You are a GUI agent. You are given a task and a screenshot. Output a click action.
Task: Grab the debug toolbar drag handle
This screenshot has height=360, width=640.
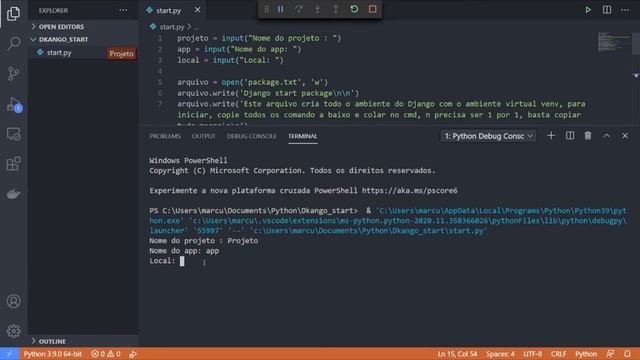pyautogui.click(x=267, y=9)
